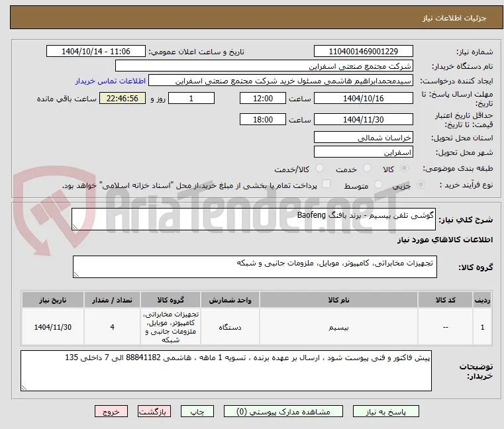Select the کالا/خدمت radio button

[319, 168]
